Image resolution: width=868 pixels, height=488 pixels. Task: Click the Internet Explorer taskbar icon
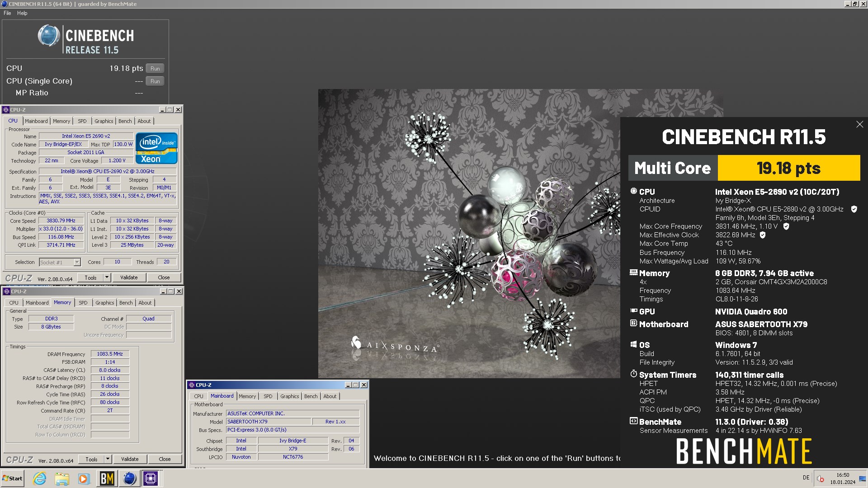tap(40, 479)
